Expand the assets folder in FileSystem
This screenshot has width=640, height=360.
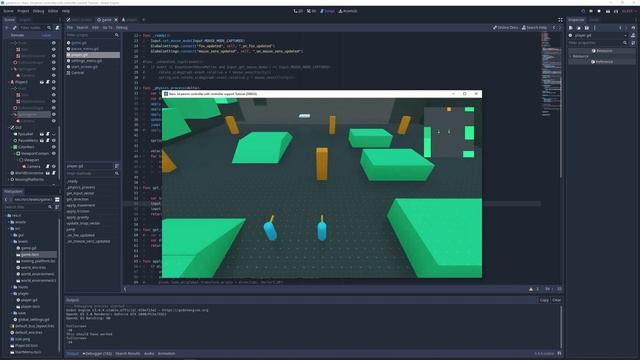9,222
